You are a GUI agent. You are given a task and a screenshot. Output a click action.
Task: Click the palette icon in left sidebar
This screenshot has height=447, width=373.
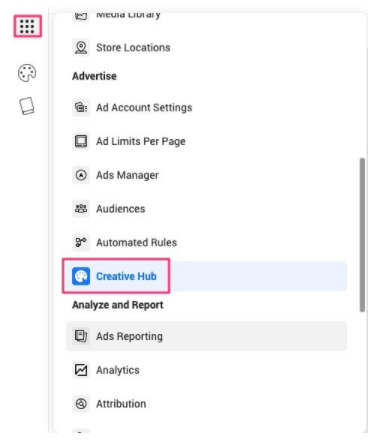(x=27, y=73)
